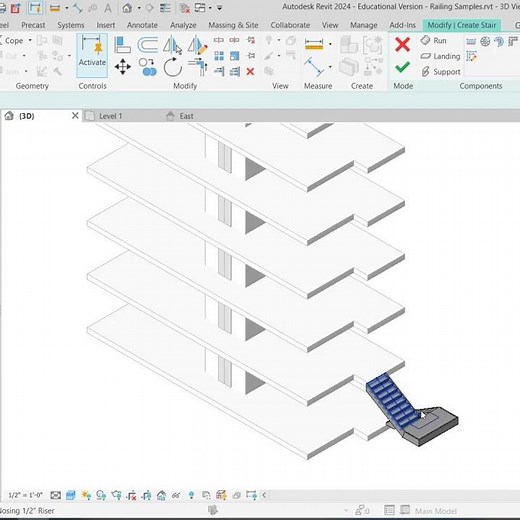Select the Offset tool
The width and height of the screenshot is (520, 520).
pos(147,45)
